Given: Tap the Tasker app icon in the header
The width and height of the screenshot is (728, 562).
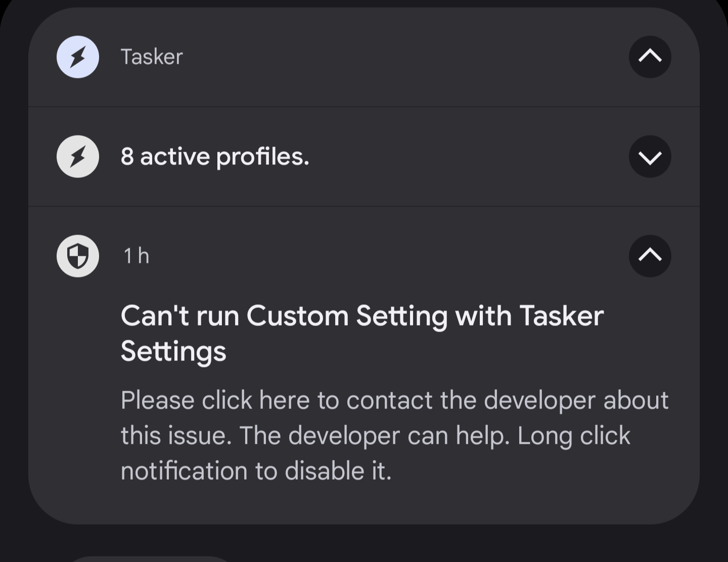Looking at the screenshot, I should point(77,57).
